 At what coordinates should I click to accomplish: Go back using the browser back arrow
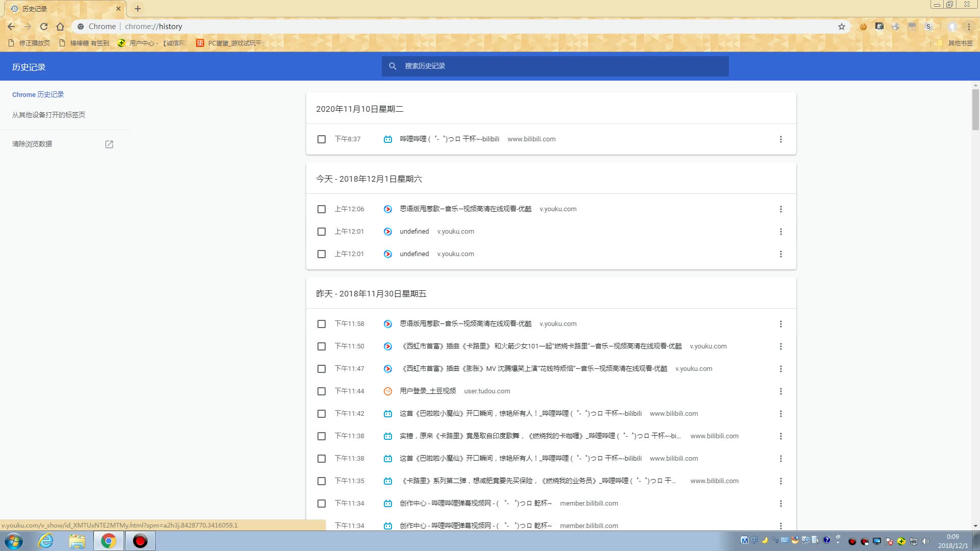[11, 27]
